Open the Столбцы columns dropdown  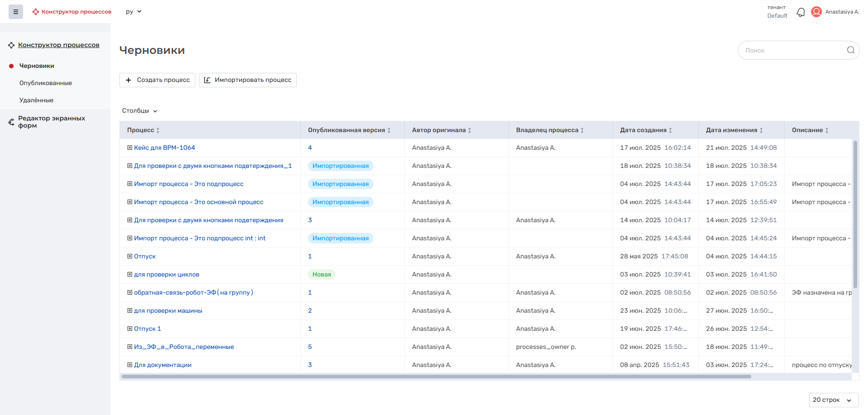pos(139,111)
